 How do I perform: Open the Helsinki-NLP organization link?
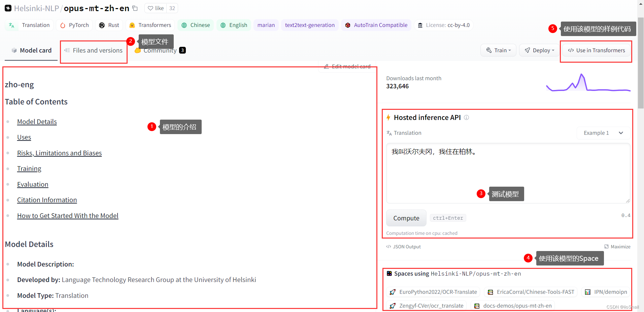[x=36, y=8]
